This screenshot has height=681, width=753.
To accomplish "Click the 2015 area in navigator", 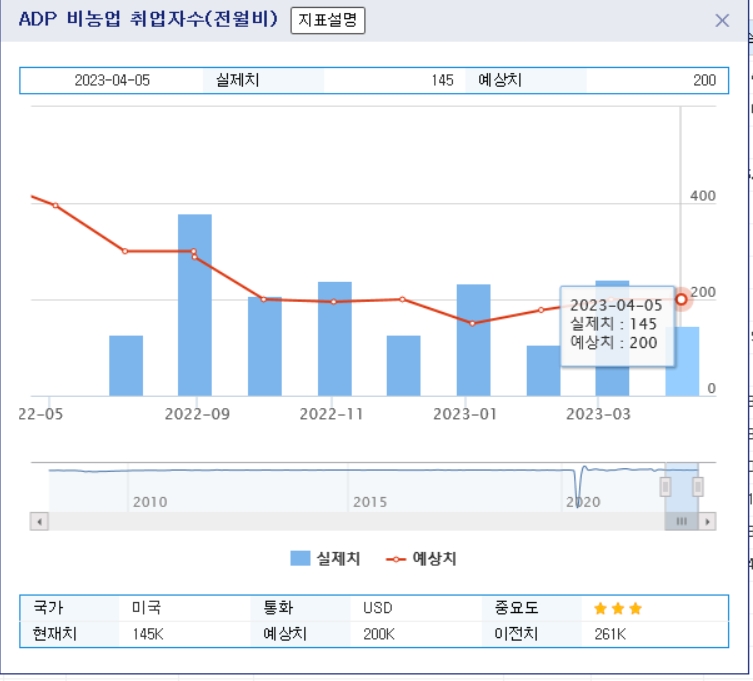I will [x=370, y=502].
